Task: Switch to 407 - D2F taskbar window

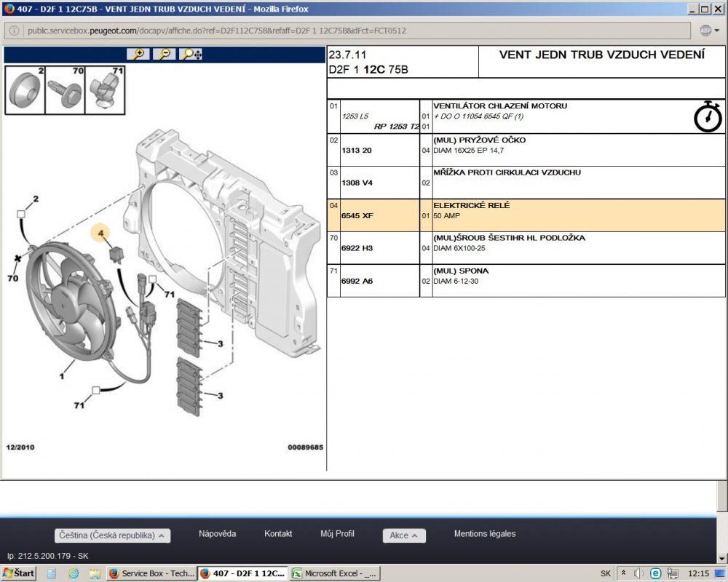Action: (243, 573)
